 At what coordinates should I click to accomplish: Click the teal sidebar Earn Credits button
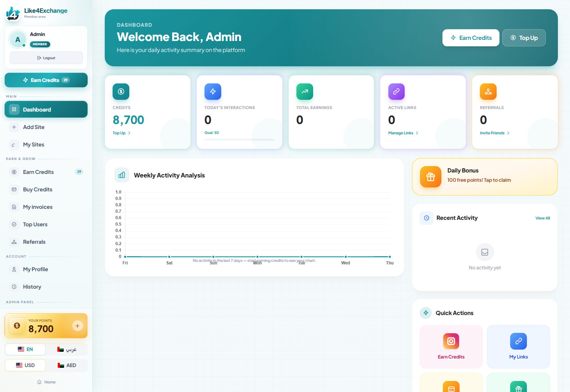46,80
